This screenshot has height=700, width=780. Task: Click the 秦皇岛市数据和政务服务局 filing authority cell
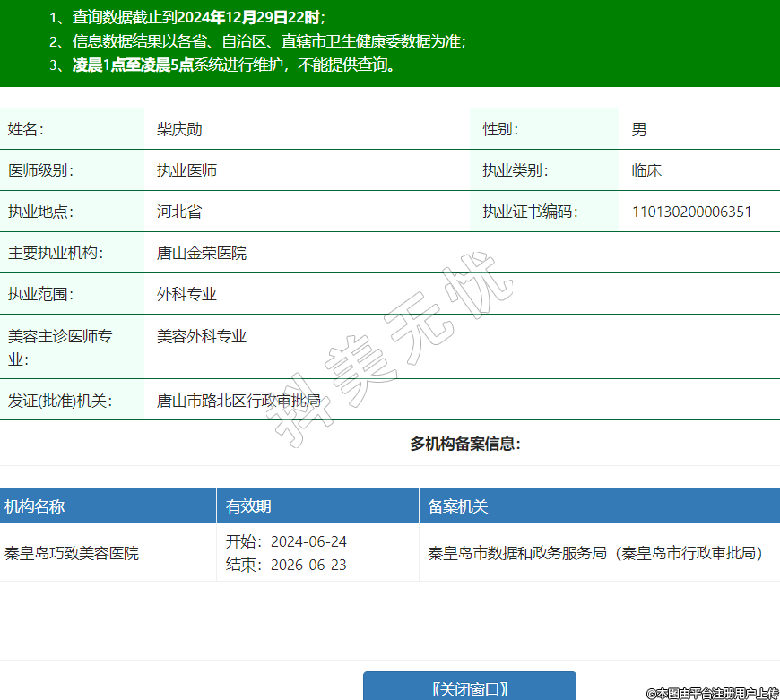click(595, 553)
